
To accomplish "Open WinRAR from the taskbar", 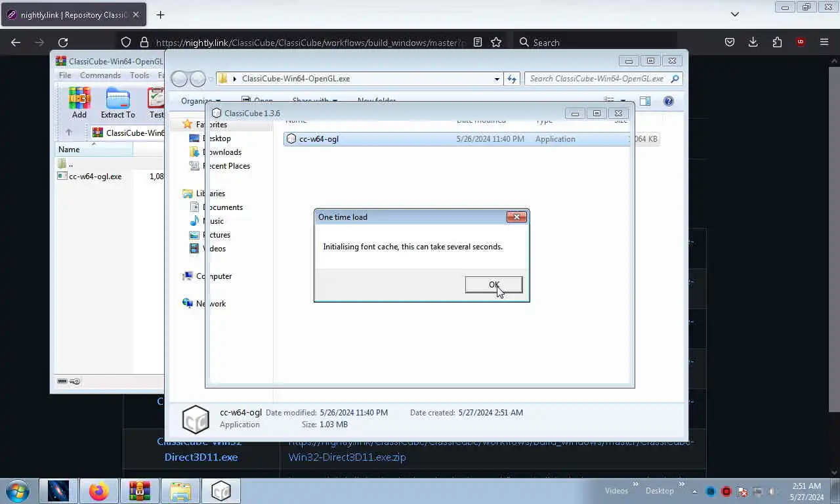I will 139,491.
